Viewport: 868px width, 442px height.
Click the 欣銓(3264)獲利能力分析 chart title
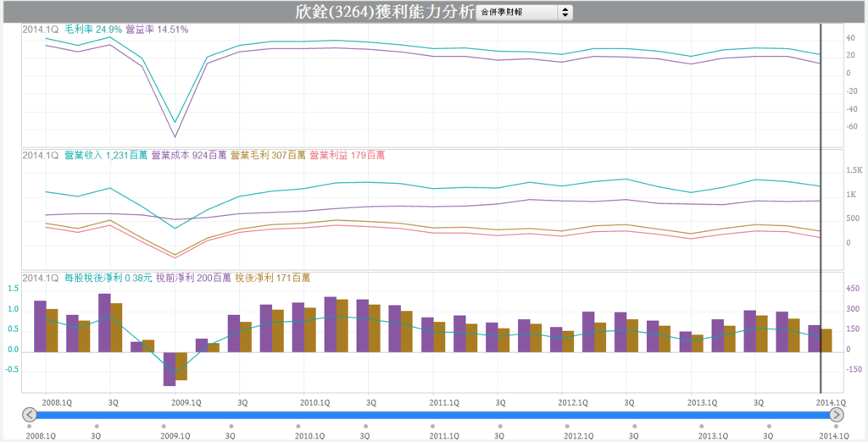pyautogui.click(x=384, y=12)
